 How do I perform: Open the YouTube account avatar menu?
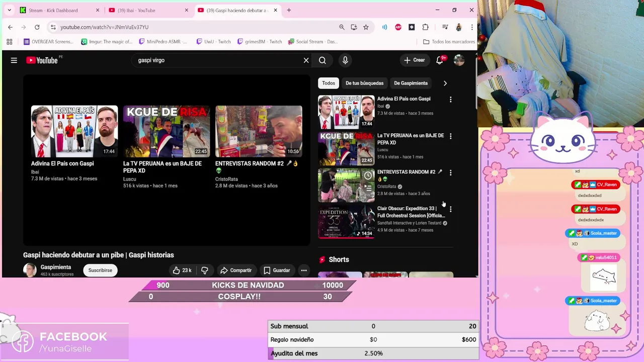[x=459, y=60]
